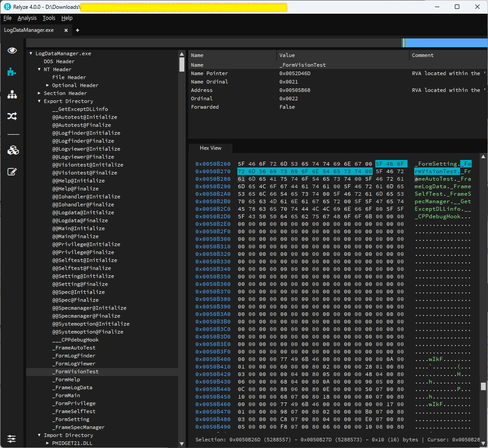Select the Hex View tab
This screenshot has width=488, height=448.
point(210,148)
